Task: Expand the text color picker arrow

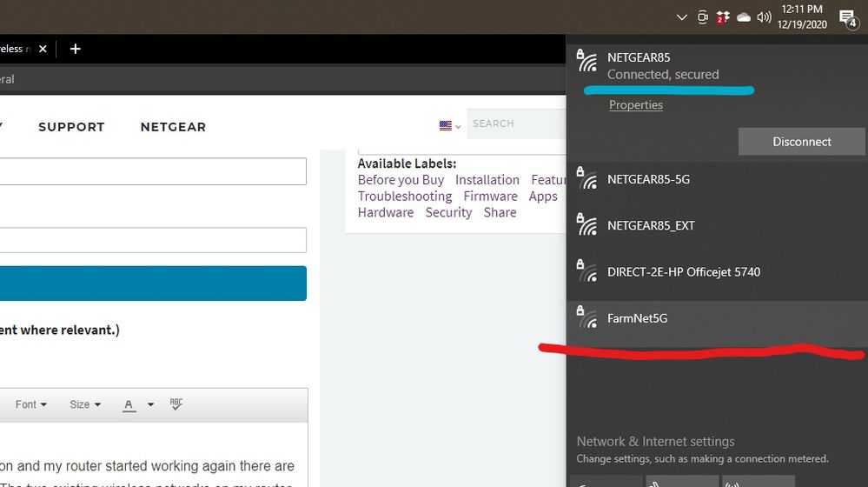Action: (x=150, y=404)
